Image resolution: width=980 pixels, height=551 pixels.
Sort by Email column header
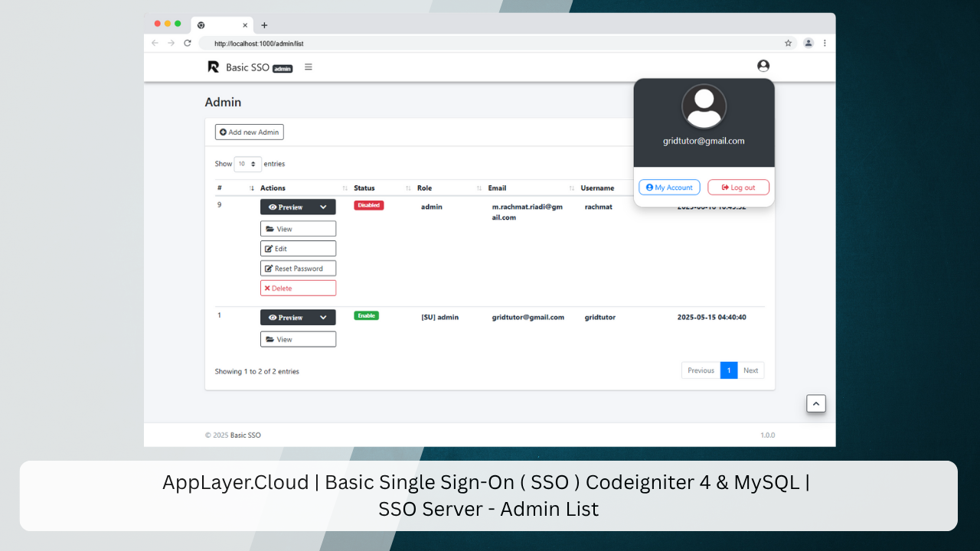[x=531, y=188]
